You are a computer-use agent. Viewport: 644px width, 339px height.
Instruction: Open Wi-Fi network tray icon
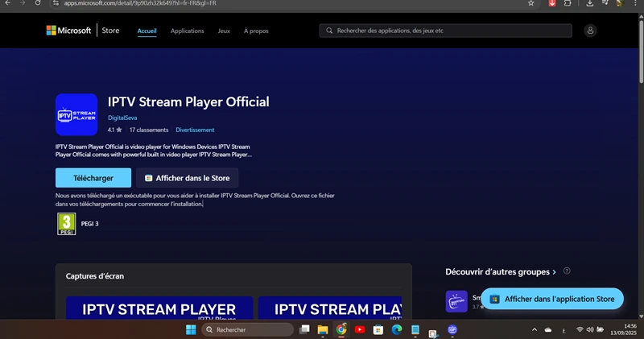580,329
